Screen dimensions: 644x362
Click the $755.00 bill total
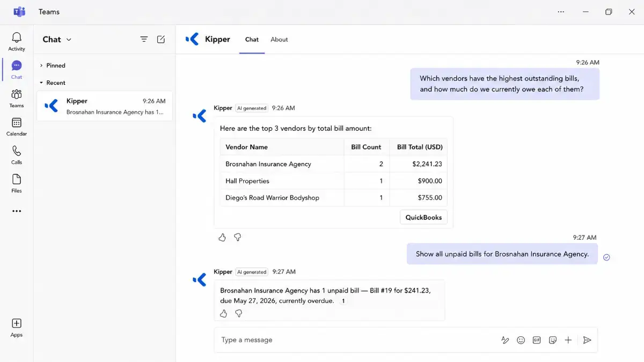point(430,197)
